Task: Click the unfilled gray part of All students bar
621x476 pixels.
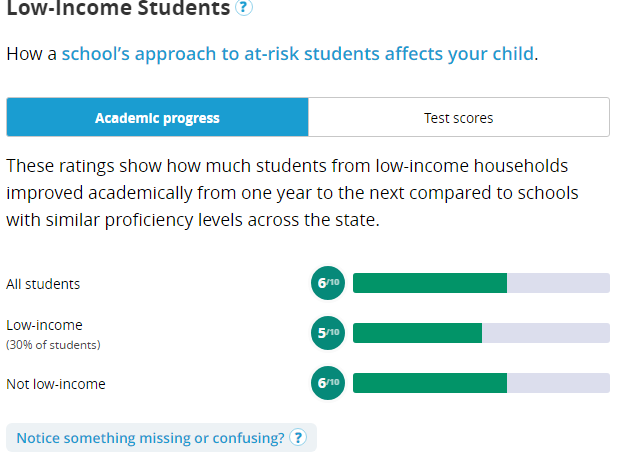Action: pyautogui.click(x=558, y=283)
